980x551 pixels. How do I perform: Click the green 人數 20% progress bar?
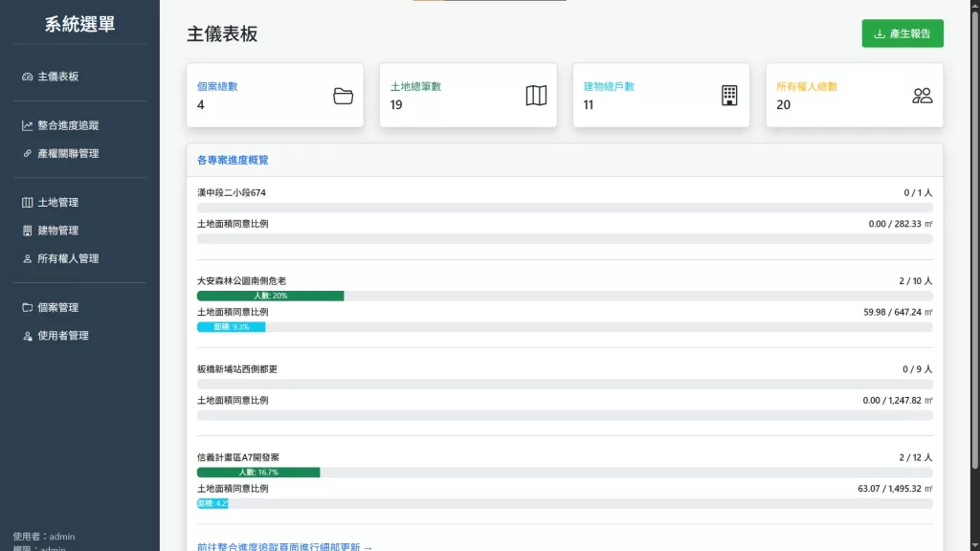tap(270, 297)
